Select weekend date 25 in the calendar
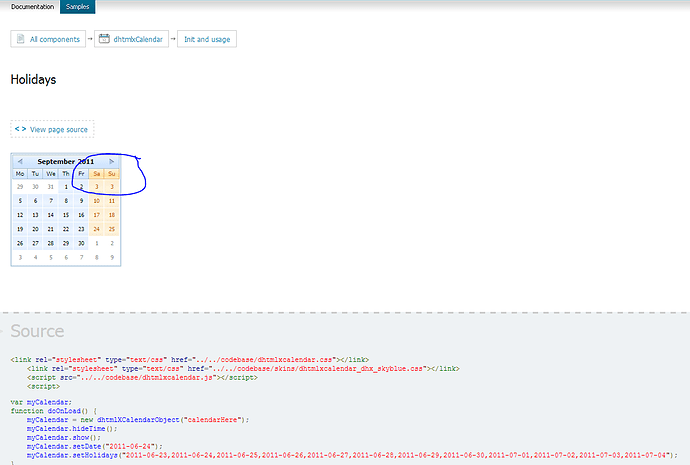This screenshot has width=690, height=465. click(112, 229)
